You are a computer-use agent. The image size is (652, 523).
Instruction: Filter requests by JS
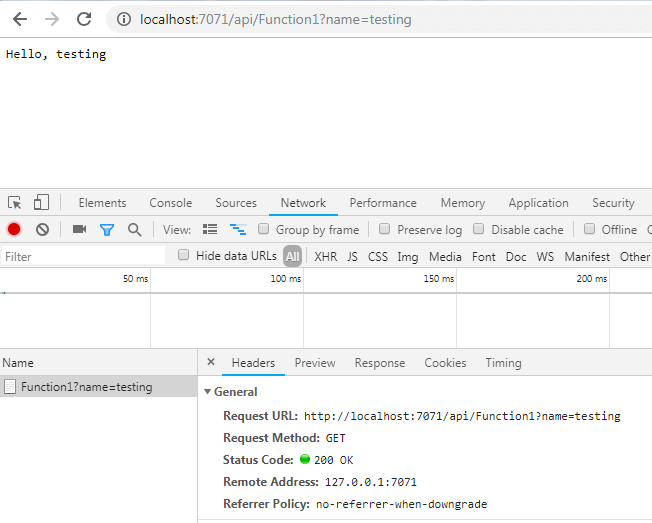click(352, 257)
